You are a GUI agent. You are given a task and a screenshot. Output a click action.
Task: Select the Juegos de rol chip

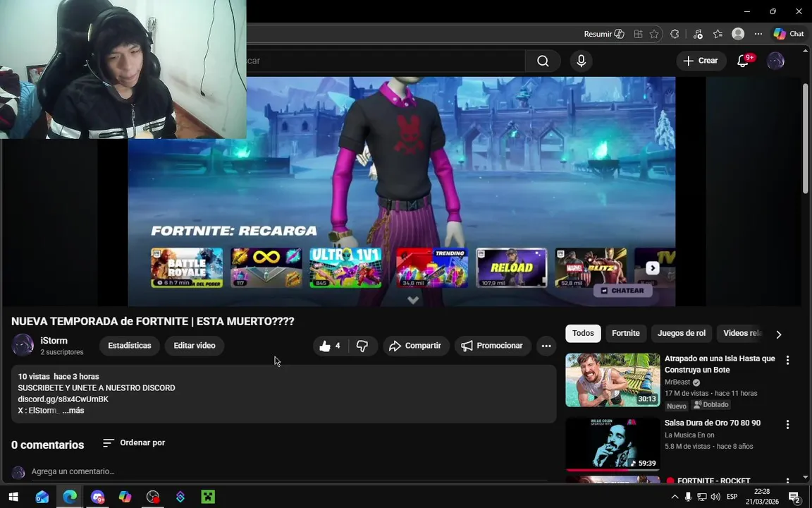click(x=682, y=333)
